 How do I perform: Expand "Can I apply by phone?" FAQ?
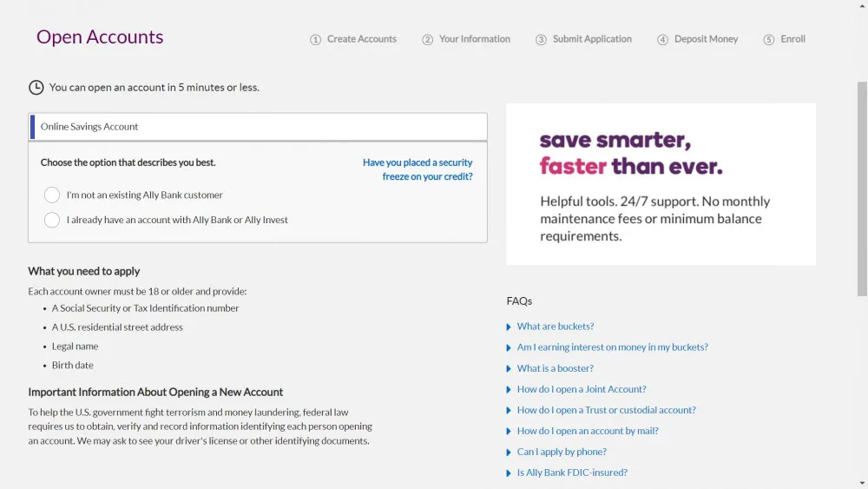(562, 452)
